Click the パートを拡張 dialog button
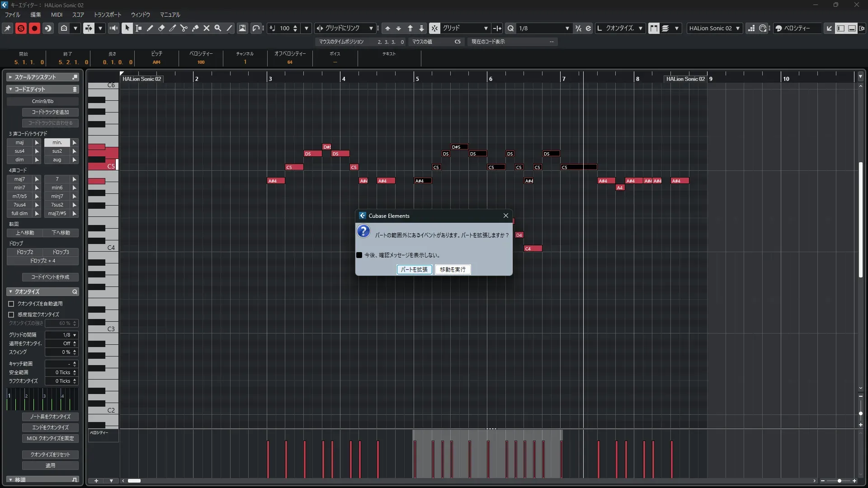The width and height of the screenshot is (868, 488). click(x=414, y=270)
